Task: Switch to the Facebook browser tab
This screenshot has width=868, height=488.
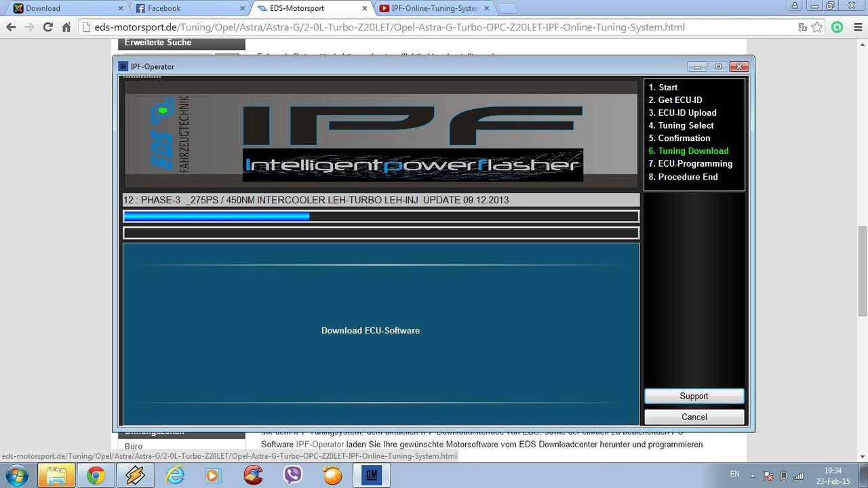Action: (190, 9)
